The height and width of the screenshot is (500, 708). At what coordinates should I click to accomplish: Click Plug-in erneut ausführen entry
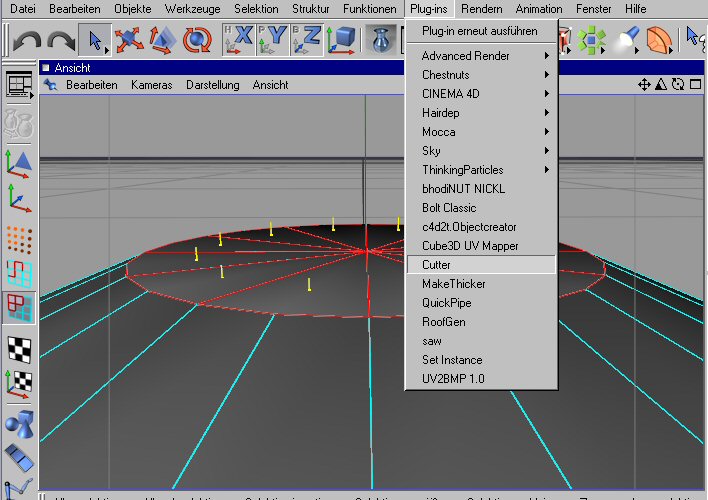tap(479, 31)
